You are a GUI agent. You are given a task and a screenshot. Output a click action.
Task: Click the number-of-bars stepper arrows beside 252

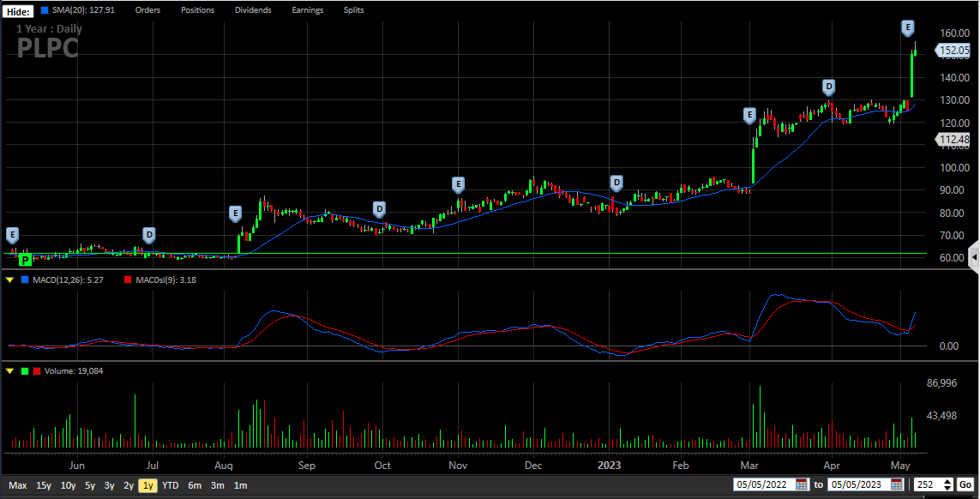(x=948, y=484)
